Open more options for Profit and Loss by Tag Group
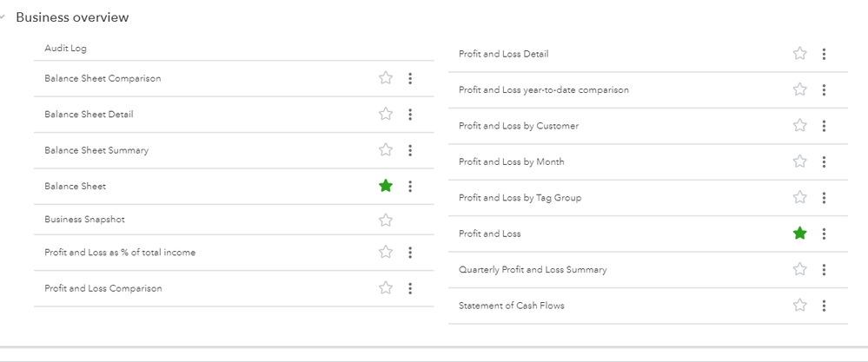 [x=824, y=198]
